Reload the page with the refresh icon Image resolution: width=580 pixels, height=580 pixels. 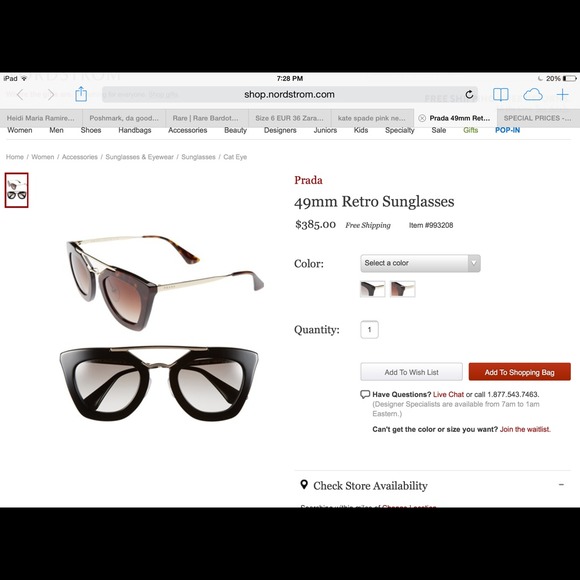pos(469,94)
